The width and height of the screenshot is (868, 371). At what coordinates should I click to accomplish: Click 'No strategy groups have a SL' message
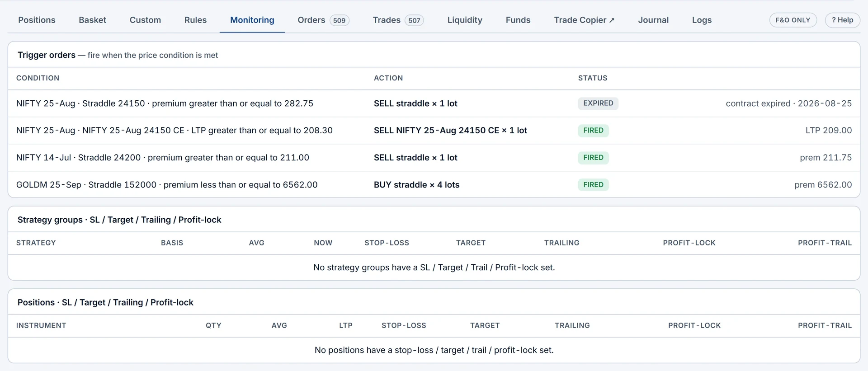434,268
